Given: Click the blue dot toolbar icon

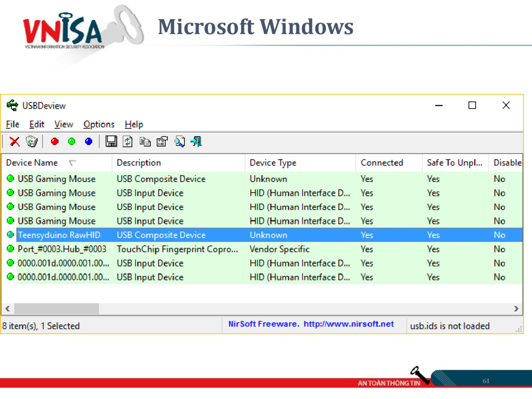Looking at the screenshot, I should [88, 141].
